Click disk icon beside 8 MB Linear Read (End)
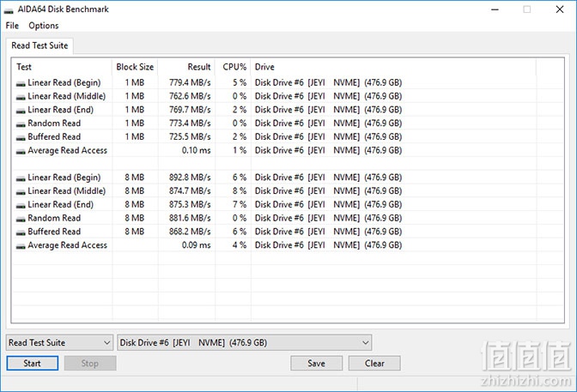Screen dimensions: 577x392 21,206
